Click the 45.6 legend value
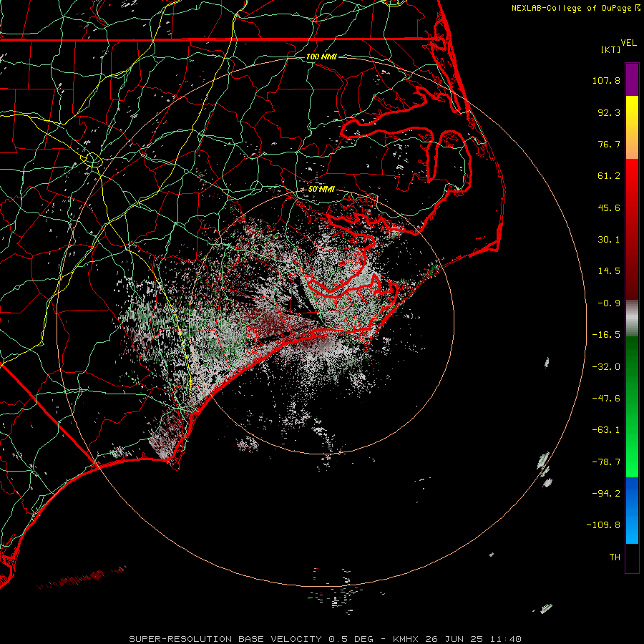Image resolution: width=644 pixels, height=644 pixels. pyautogui.click(x=609, y=208)
